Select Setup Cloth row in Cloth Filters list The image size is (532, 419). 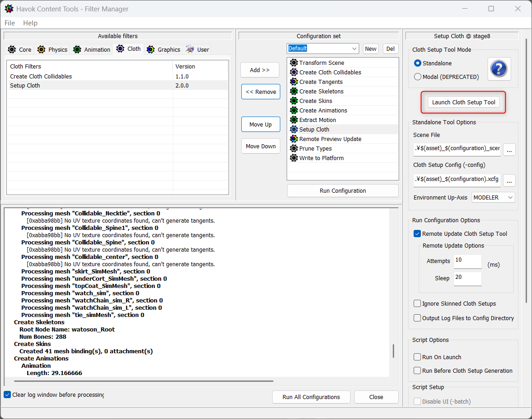coord(117,86)
